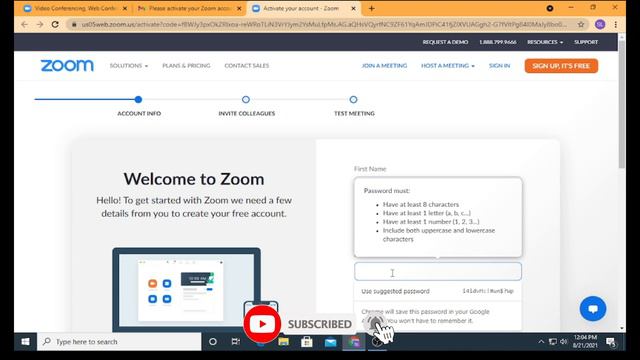Viewport: 640px width, 360px height.
Task: Open the Chrome three-dot menu
Action: coord(616,24)
